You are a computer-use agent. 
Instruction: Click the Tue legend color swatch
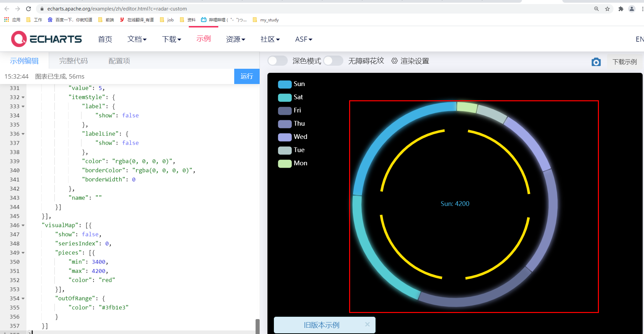(x=285, y=150)
